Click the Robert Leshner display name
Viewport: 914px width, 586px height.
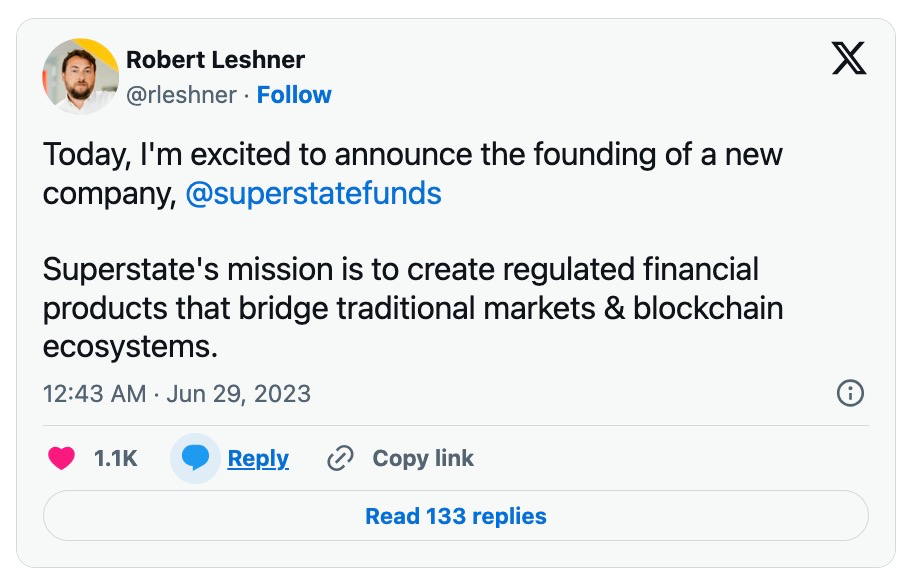coord(214,60)
